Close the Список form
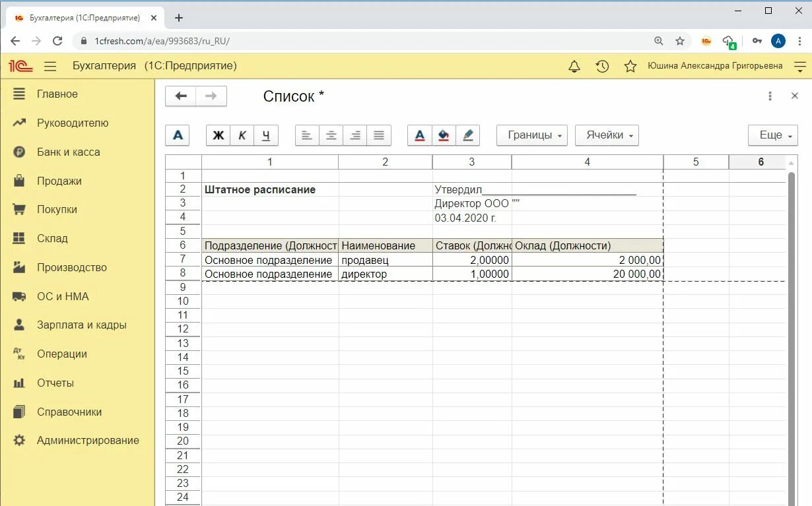Viewport: 812px width, 506px height. (x=795, y=96)
